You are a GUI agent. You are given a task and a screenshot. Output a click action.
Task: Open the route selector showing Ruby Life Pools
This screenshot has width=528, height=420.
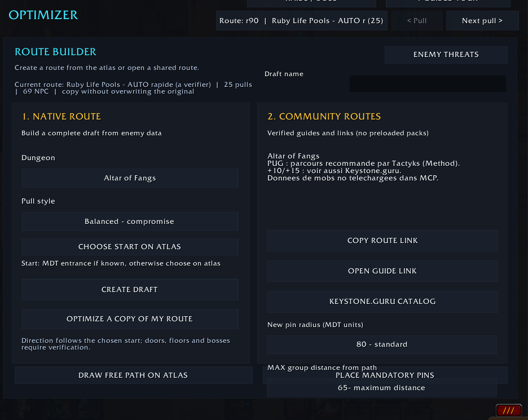tap(301, 20)
